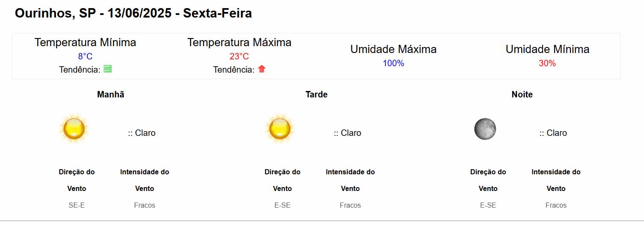Click the 23°C maximum temperature value
The height and width of the screenshot is (226, 644).
239,56
